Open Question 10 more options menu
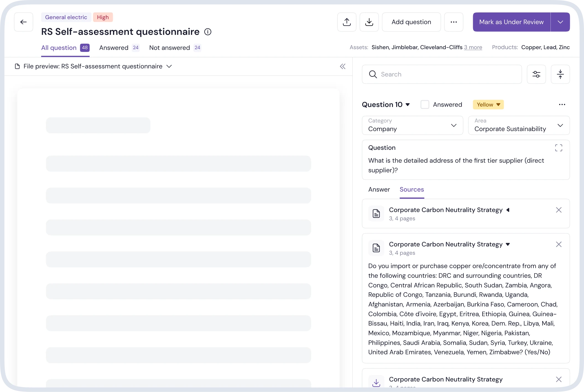Screen dimensions: 584x392 [x=562, y=104]
